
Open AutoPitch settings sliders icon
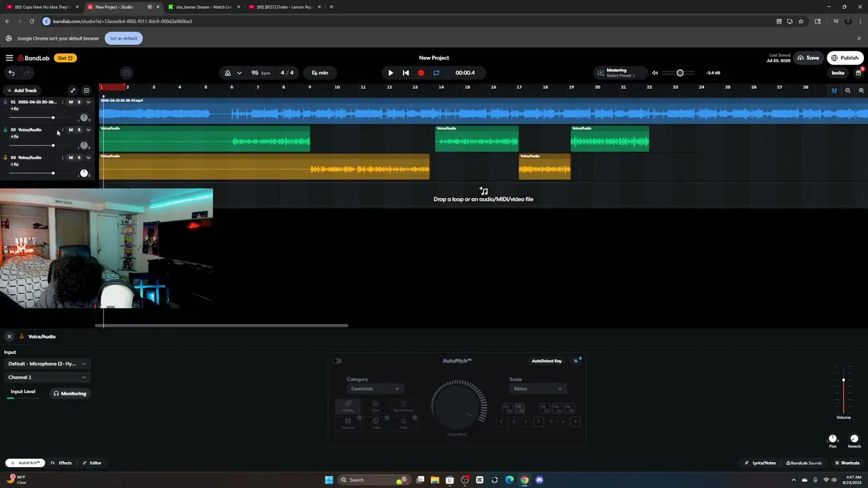point(576,361)
